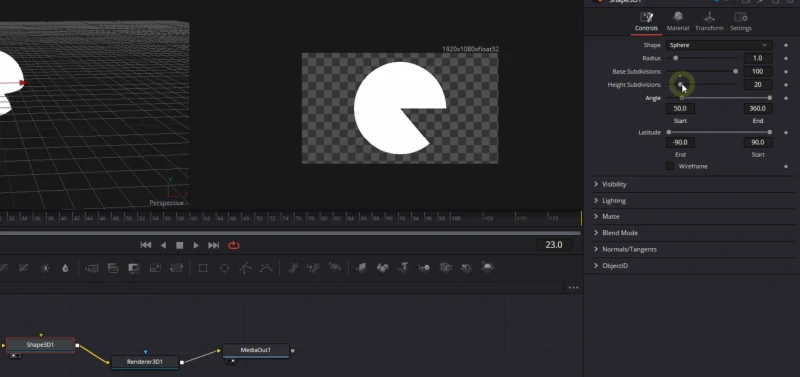Add an Image Plane 3D node
The image size is (800, 377).
[x=361, y=267]
